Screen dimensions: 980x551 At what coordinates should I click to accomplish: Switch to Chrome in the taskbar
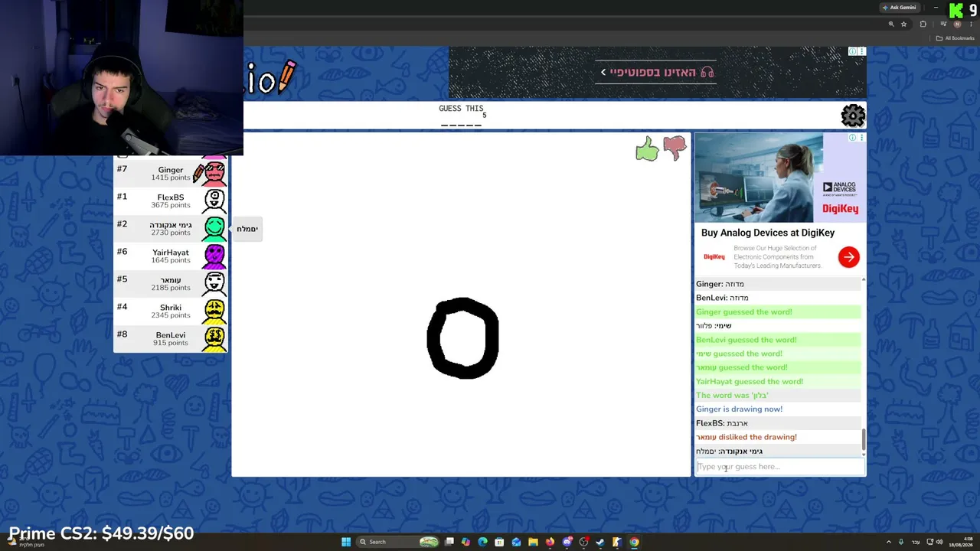point(634,542)
